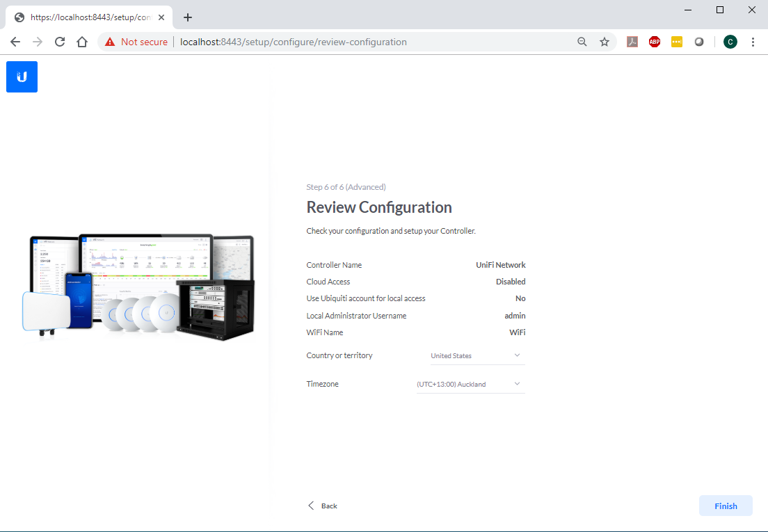Go Back to the previous setup step
Viewport: 768px width, 532px height.
[323, 506]
